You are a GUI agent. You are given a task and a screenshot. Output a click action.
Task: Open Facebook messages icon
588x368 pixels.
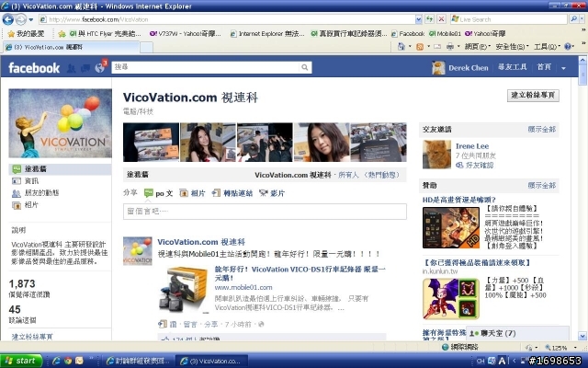click(x=85, y=68)
